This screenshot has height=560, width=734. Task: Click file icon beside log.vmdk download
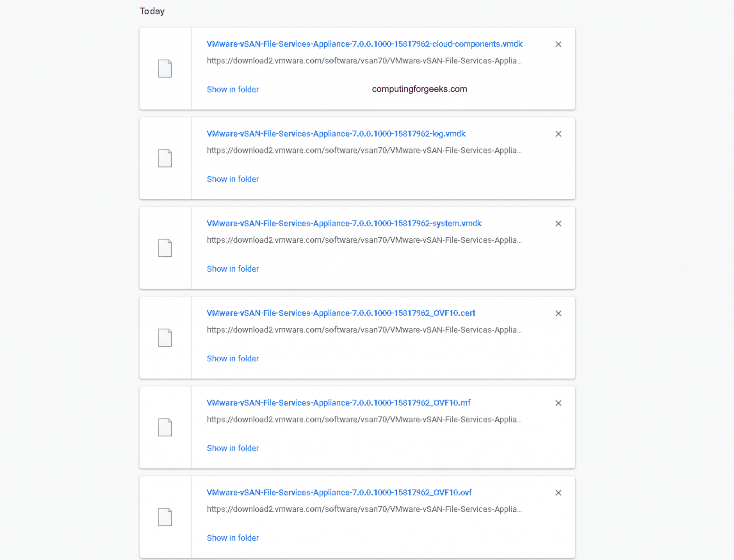coord(165,158)
